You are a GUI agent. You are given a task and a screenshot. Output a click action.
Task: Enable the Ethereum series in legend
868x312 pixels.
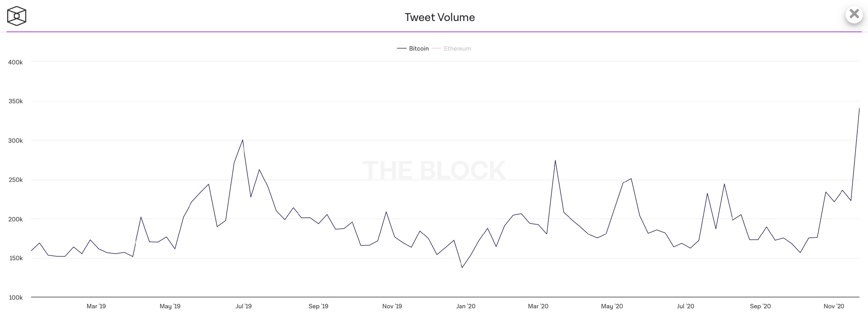pyautogui.click(x=457, y=48)
